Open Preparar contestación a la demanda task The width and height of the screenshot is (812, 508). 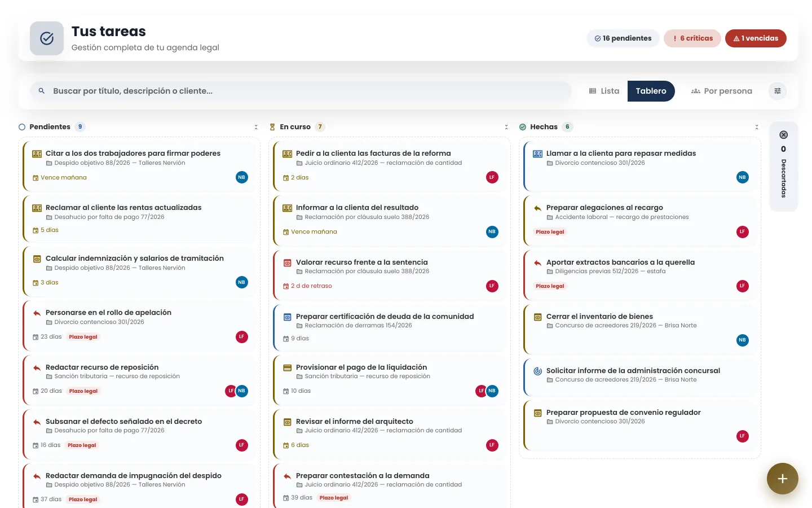(390, 487)
